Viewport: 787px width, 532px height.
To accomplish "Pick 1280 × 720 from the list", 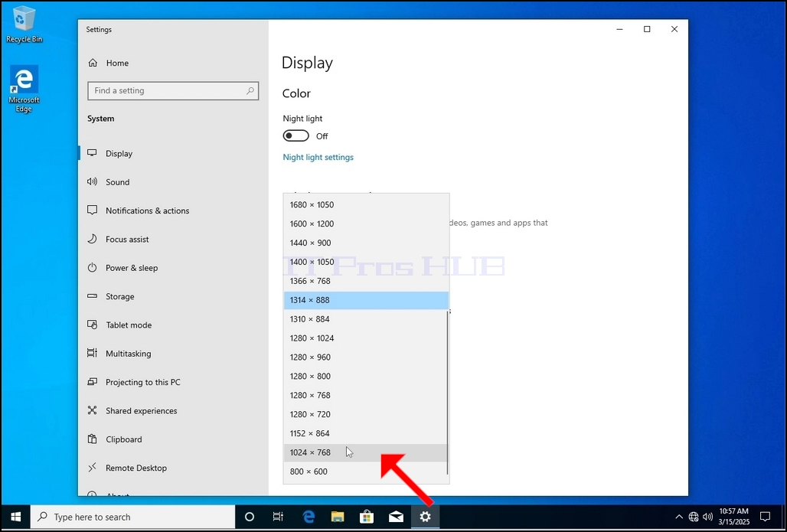I will pos(365,415).
